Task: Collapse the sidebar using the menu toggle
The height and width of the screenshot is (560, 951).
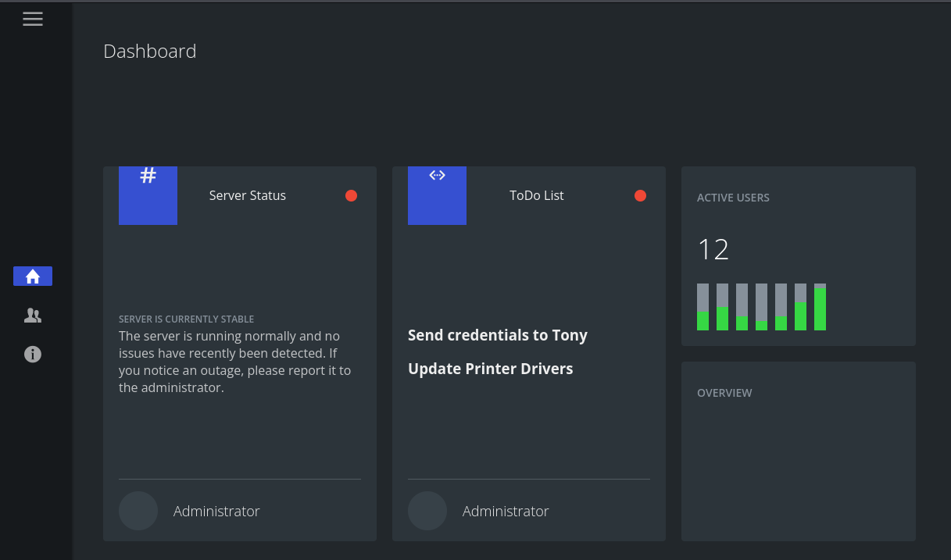Action: (x=33, y=19)
